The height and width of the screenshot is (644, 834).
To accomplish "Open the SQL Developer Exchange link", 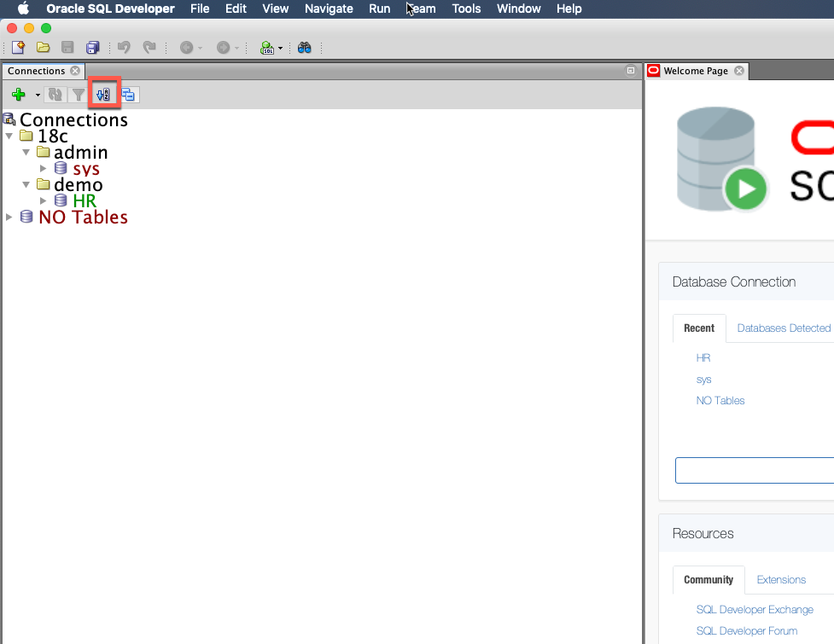I will 755,610.
